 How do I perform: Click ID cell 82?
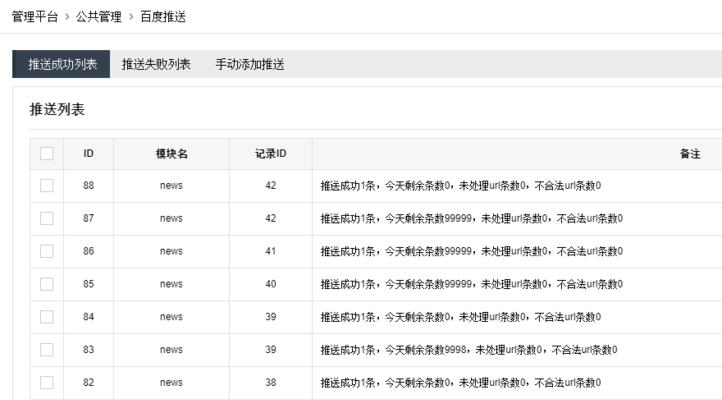88,383
